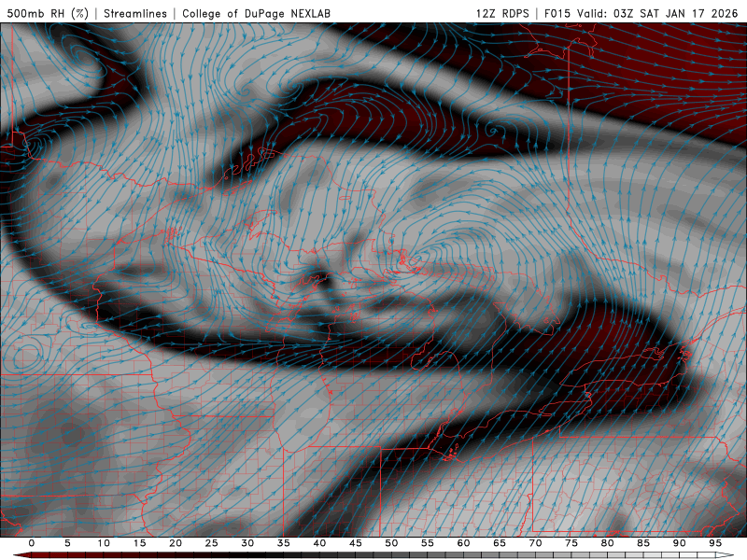Select "03Z SAT JAN 17 2026" valid time
Image resolution: width=747 pixels, height=560 pixels.
pos(675,13)
